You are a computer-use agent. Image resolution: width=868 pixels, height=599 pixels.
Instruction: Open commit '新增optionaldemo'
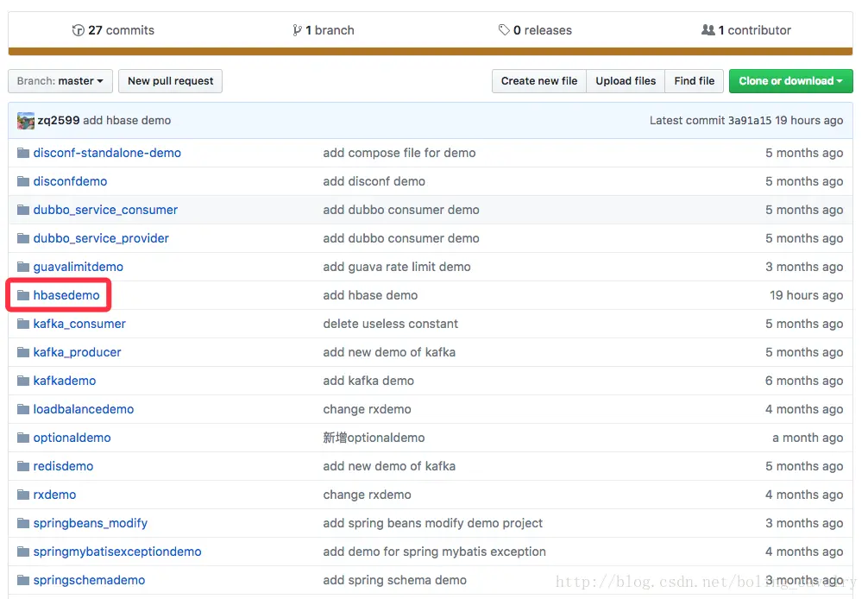pos(374,438)
